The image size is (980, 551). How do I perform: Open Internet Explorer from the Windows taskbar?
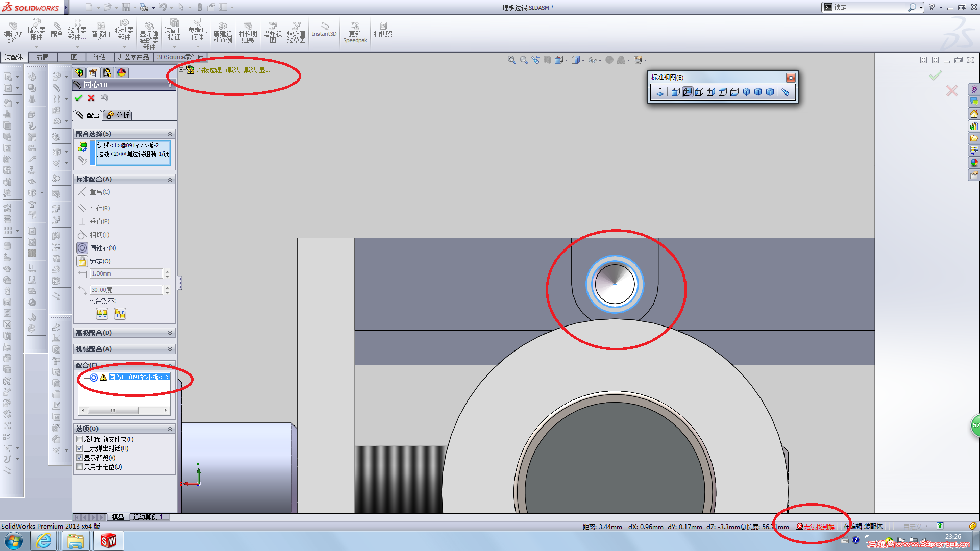44,541
